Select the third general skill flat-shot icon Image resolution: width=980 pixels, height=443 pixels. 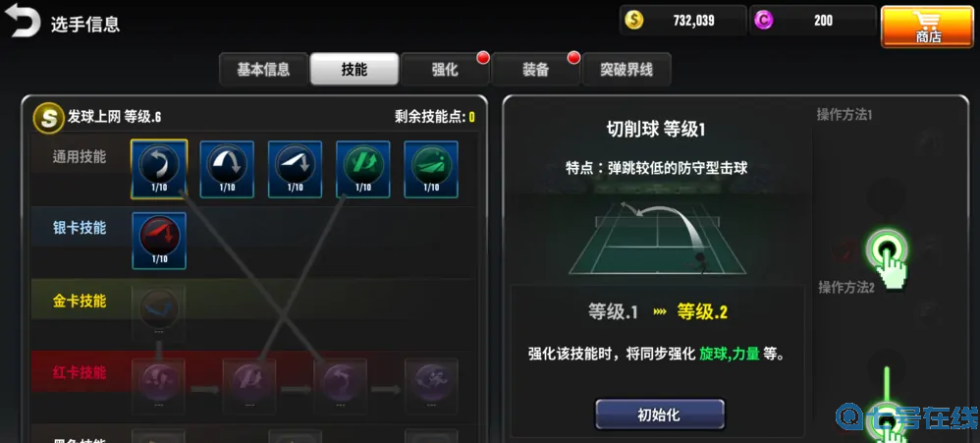coord(295,169)
